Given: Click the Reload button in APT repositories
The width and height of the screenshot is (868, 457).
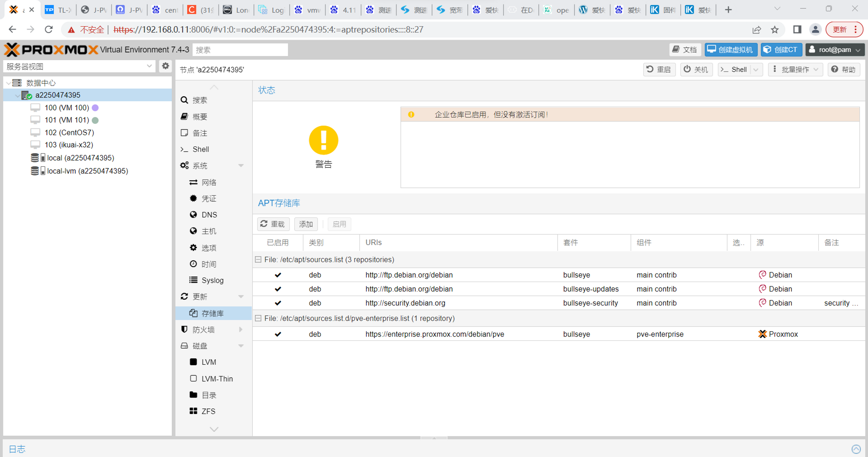Looking at the screenshot, I should pos(273,224).
